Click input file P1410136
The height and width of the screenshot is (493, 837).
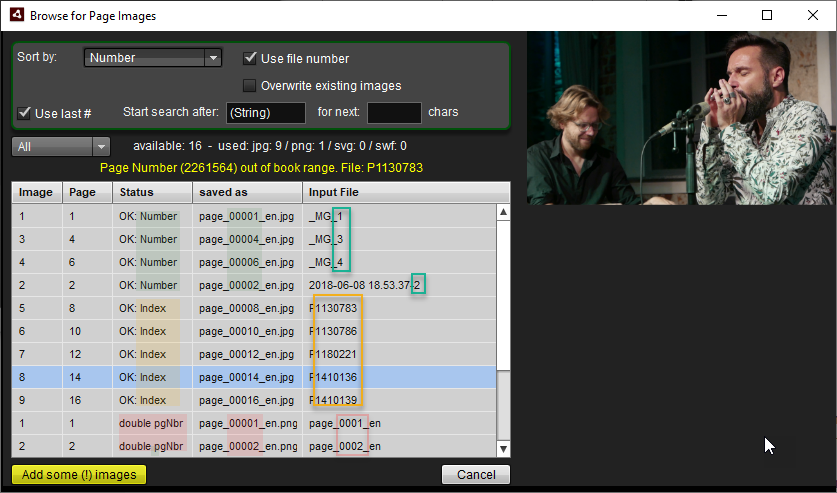333,377
